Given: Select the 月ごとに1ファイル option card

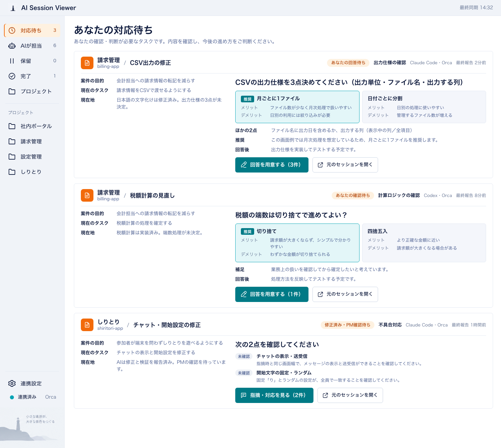Looking at the screenshot, I should pyautogui.click(x=297, y=107).
